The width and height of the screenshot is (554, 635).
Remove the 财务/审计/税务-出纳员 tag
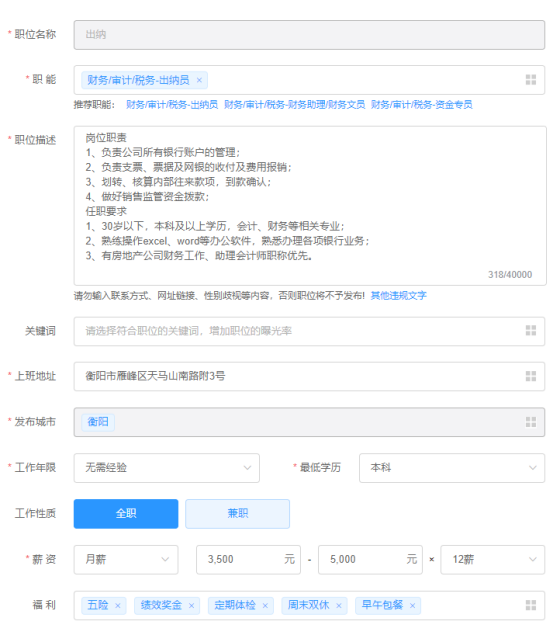pos(199,80)
